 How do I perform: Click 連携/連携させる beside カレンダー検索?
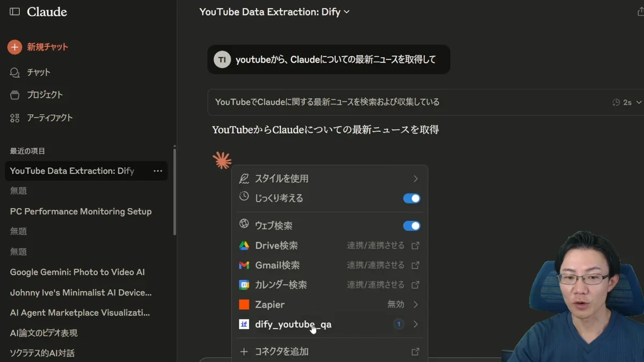point(376,285)
